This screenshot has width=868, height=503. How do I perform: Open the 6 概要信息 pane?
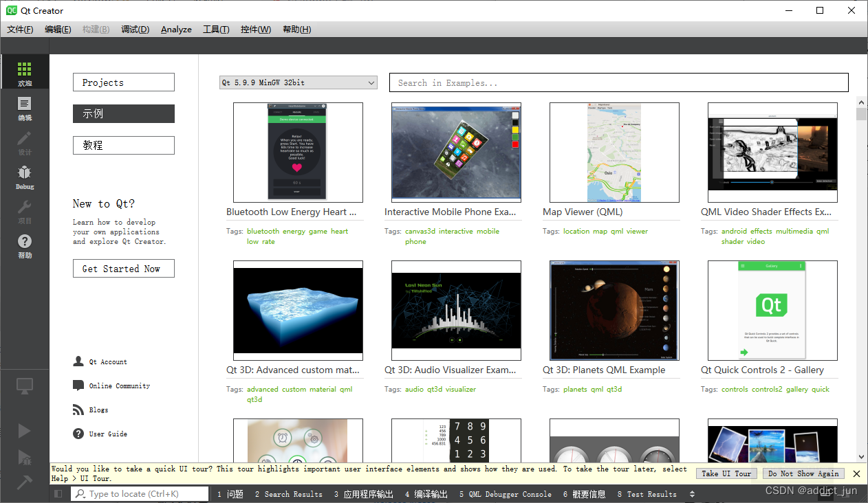coord(584,494)
